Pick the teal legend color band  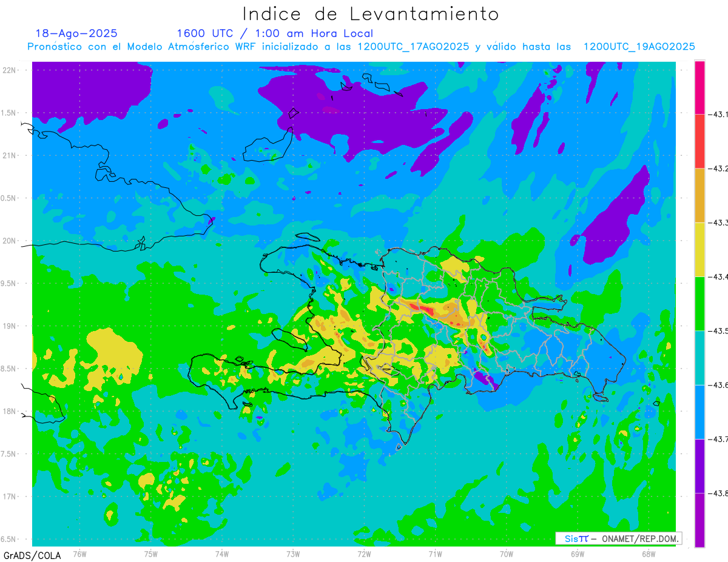(x=699, y=358)
